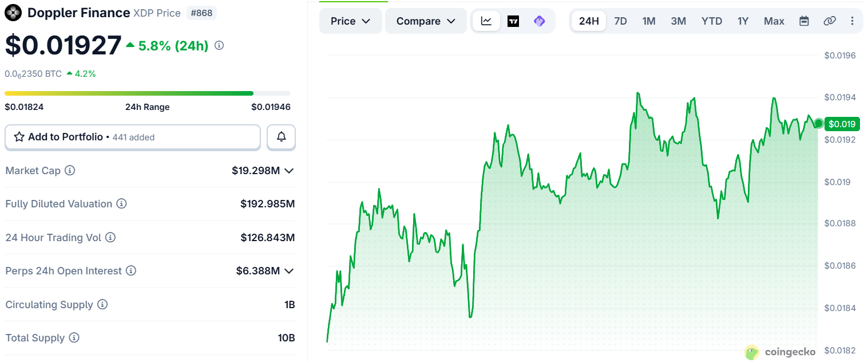Select the 7D time range
The image size is (868, 362).
click(x=620, y=21)
